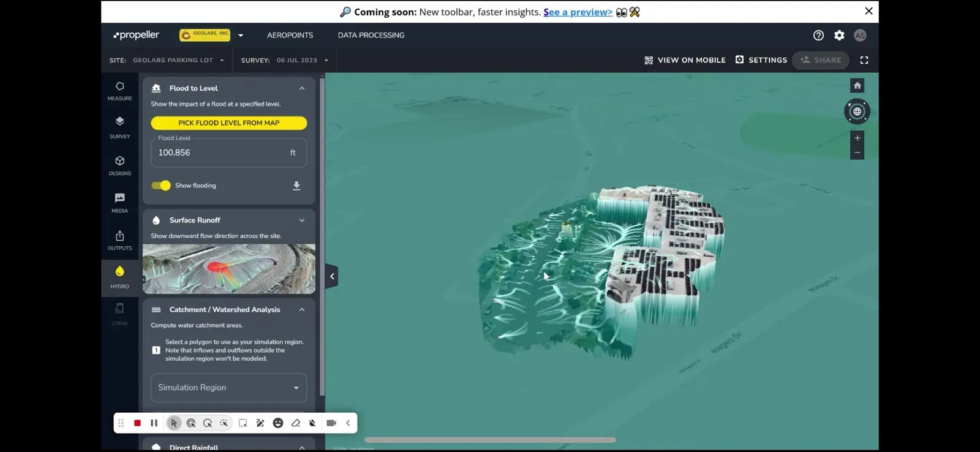The height and width of the screenshot is (452, 980).
Task: Open the Measure tool in the sidebar
Action: pyautogui.click(x=119, y=91)
